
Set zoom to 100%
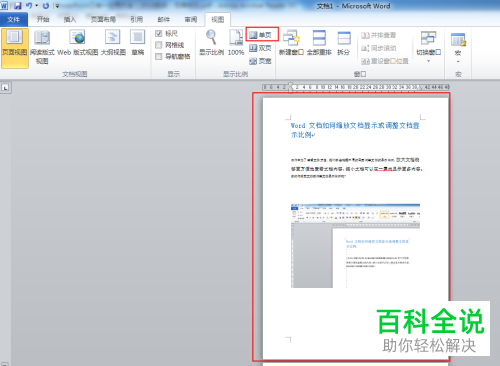[x=236, y=43]
